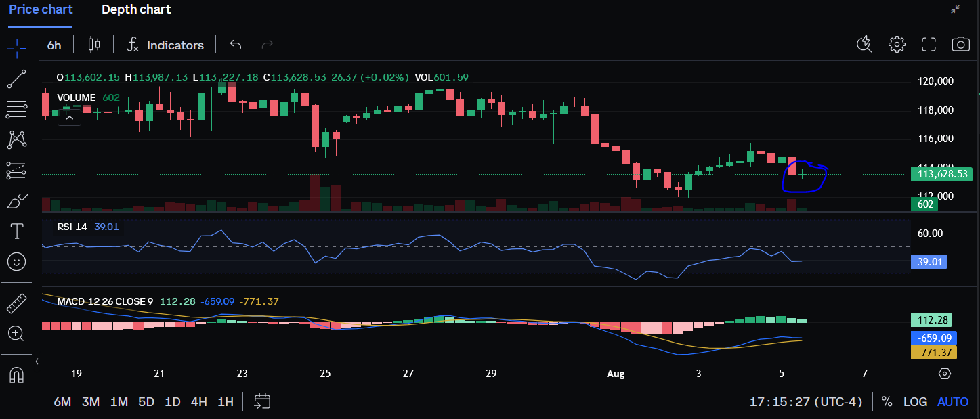Open chart settings gear

[897, 45]
